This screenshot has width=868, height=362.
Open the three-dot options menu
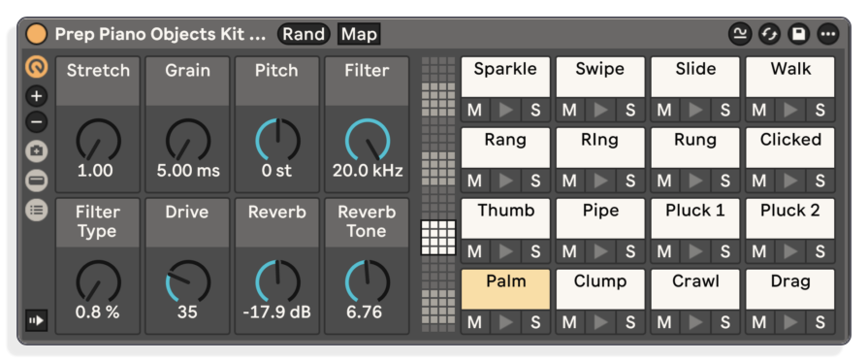828,34
